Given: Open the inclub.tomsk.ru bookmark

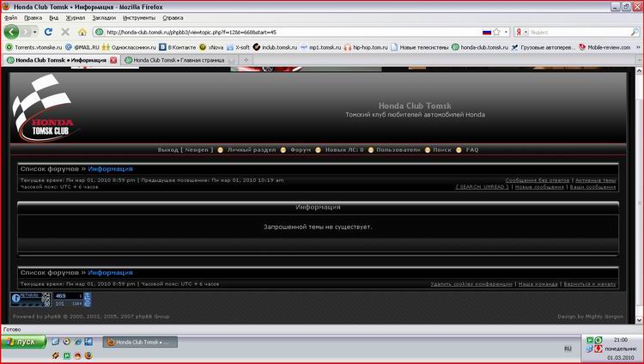Looking at the screenshot, I should (x=275, y=47).
